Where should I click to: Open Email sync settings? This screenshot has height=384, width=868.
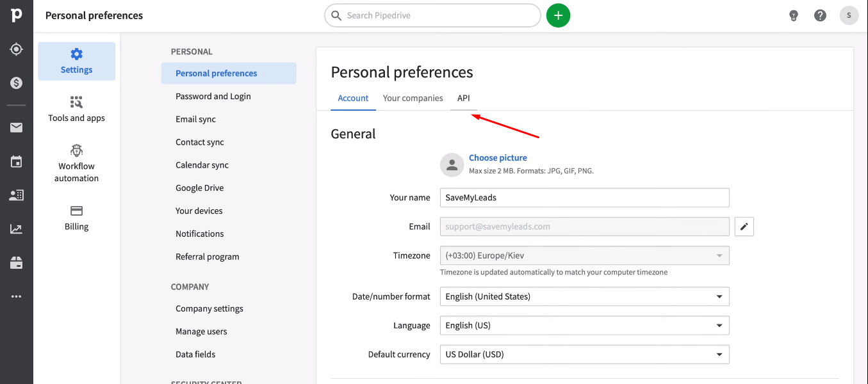click(x=196, y=119)
